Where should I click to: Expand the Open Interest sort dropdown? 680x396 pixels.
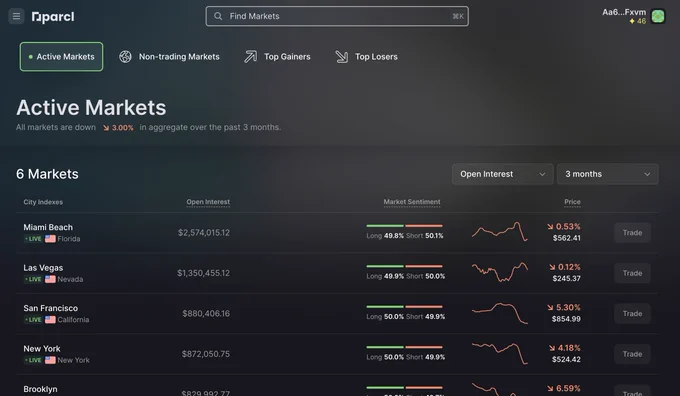[503, 174]
